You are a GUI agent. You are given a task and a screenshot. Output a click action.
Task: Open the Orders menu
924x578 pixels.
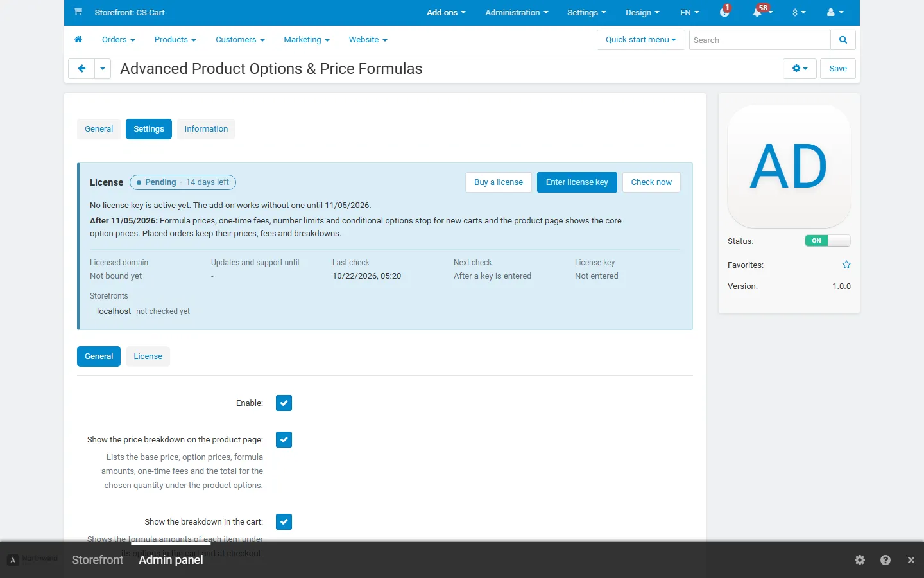[119, 40]
